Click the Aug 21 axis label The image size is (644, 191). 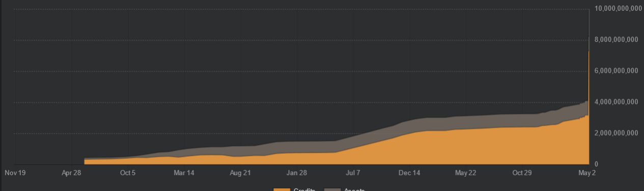coord(240,173)
